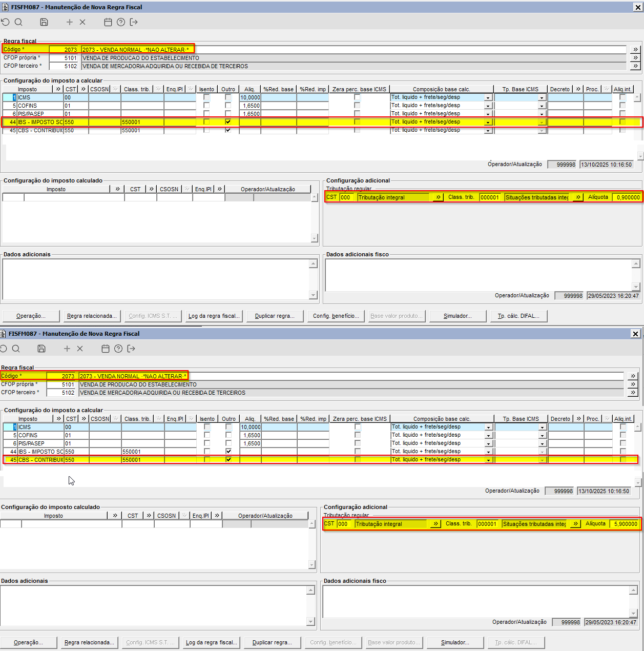Viewport: 644px width, 651px height.
Task: Toggle Isento checkbox for ICMS row, upper window
Action: click(x=206, y=97)
